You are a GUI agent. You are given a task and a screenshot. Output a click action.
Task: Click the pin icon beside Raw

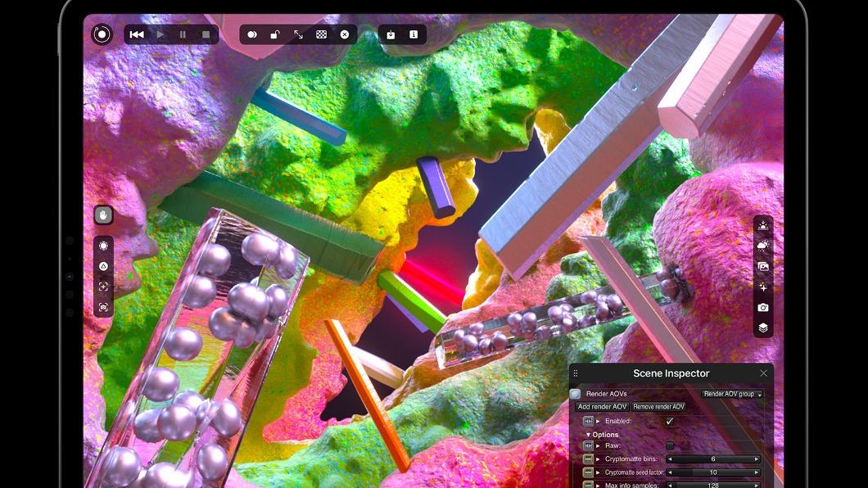point(588,445)
